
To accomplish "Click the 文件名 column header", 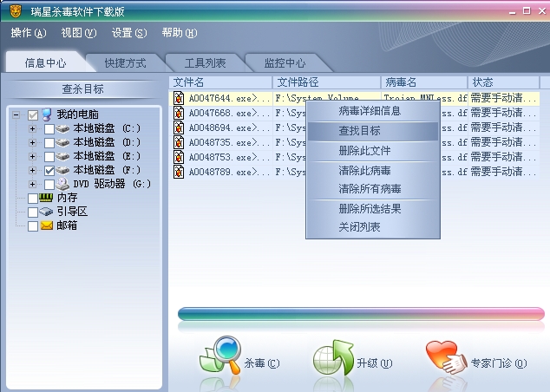I will coord(220,82).
